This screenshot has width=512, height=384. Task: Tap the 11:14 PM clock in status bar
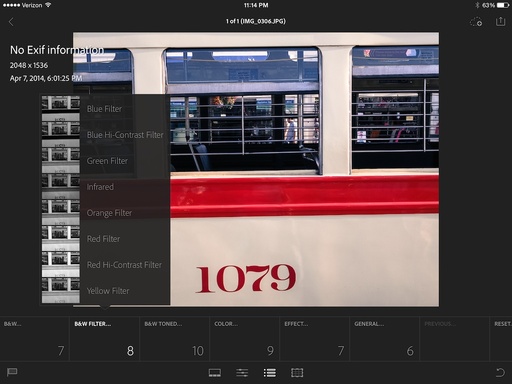256,5
